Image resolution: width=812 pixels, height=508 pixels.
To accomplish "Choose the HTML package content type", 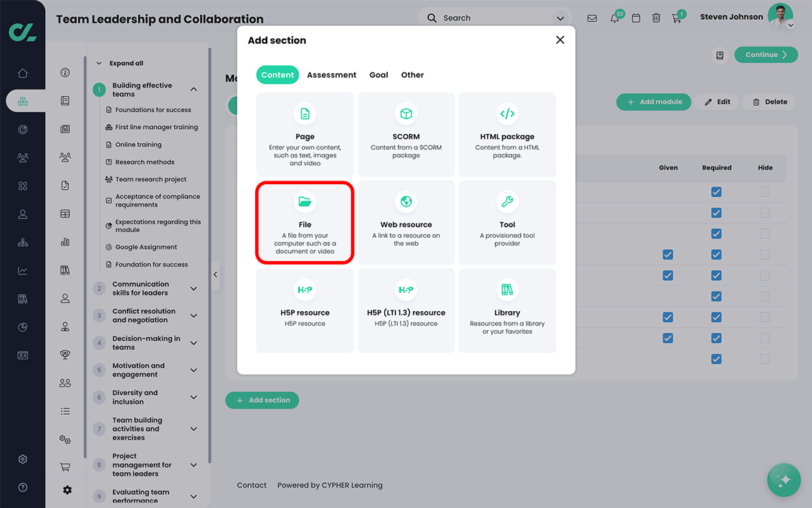I will pyautogui.click(x=507, y=134).
